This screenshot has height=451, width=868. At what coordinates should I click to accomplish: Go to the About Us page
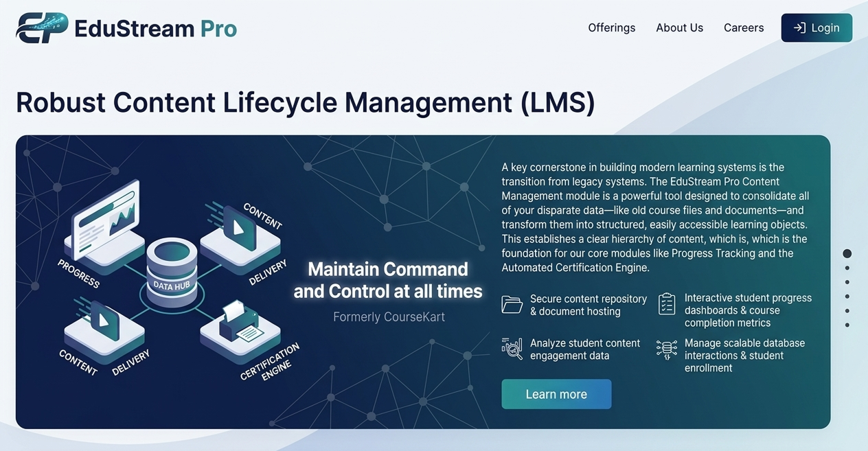679,28
